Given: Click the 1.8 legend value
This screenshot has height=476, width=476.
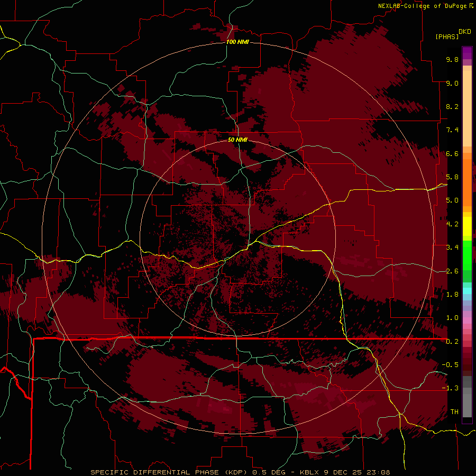Looking at the screenshot, I should pyautogui.click(x=452, y=295).
